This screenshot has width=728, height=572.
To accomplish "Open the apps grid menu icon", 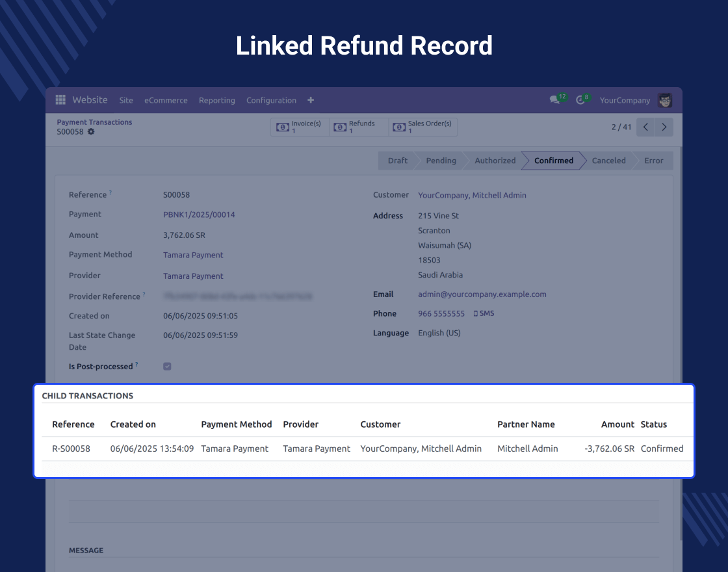I will tap(60, 100).
